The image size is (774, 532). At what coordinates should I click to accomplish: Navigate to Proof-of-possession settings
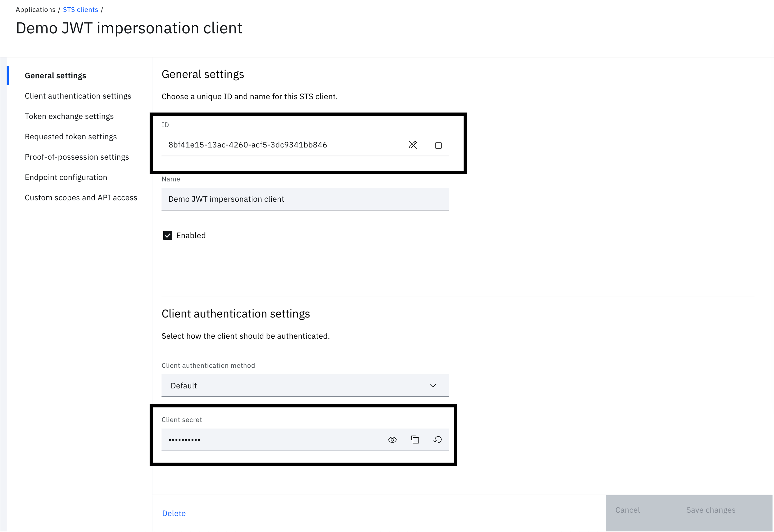pyautogui.click(x=77, y=157)
